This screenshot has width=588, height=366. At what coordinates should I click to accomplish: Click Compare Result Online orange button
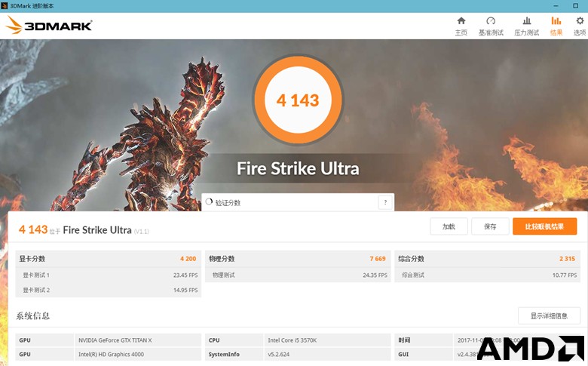click(x=544, y=226)
